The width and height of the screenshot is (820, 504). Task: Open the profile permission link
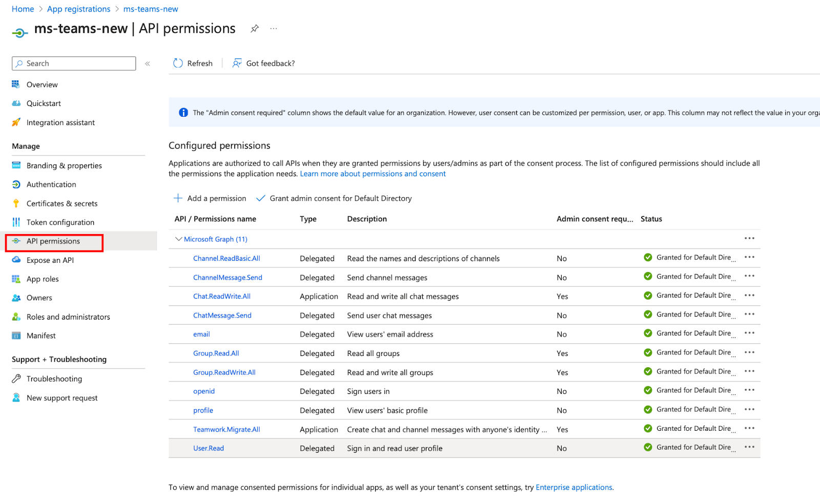tap(203, 410)
